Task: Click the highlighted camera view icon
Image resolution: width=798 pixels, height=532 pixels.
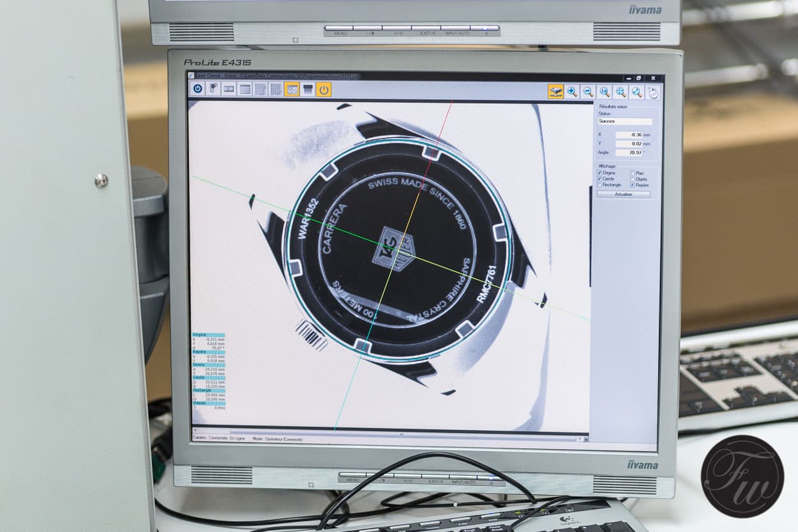Action: (555, 92)
